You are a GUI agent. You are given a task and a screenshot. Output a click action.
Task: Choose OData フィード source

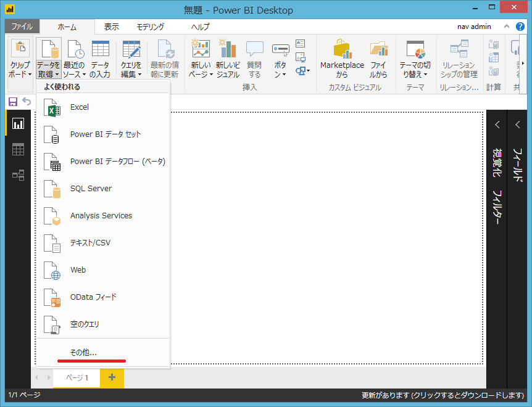pos(103,297)
